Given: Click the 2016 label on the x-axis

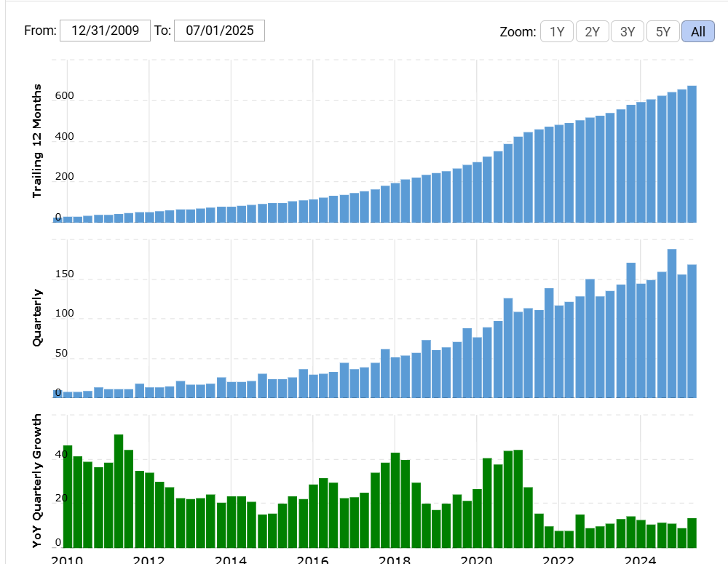Looking at the screenshot, I should [x=312, y=559].
